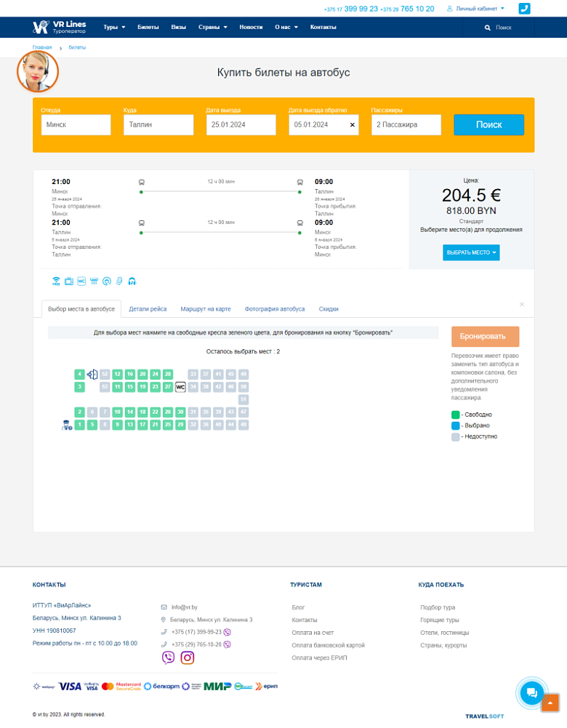Click the headphones music amenity icon

click(x=132, y=281)
